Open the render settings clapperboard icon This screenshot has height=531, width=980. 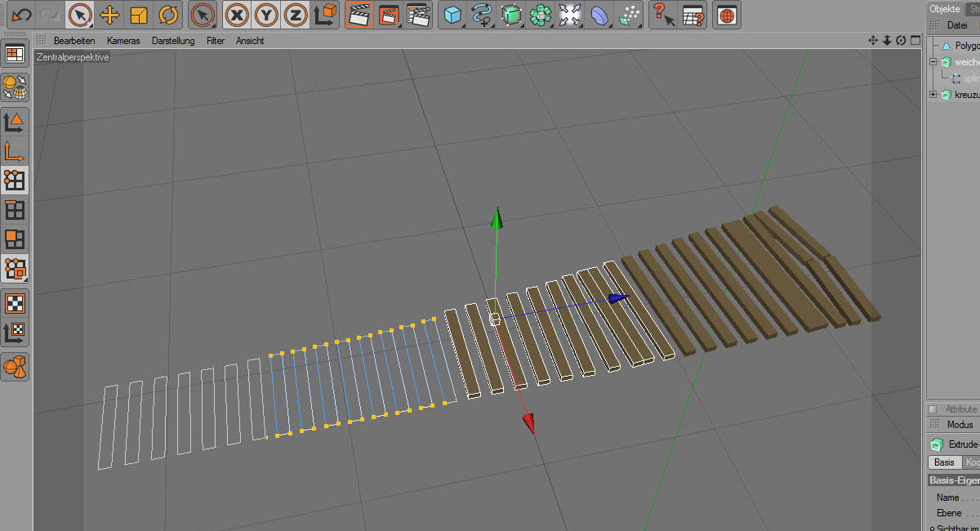tap(418, 15)
